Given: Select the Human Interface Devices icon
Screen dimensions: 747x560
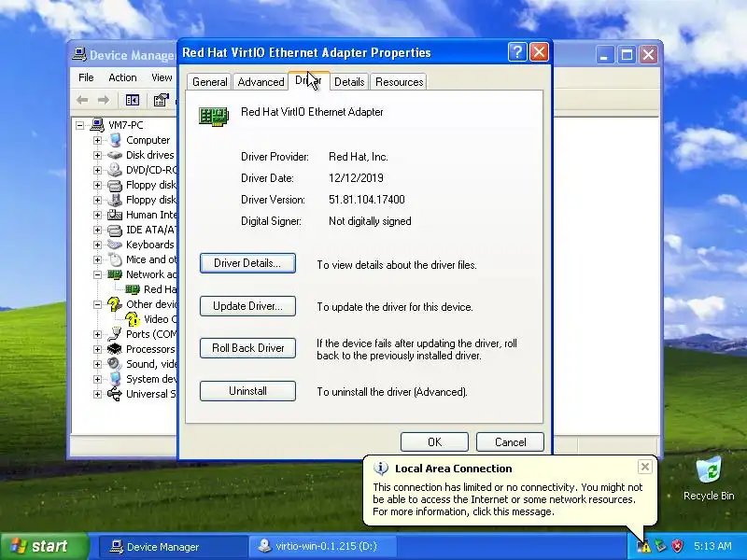Looking at the screenshot, I should tap(115, 215).
